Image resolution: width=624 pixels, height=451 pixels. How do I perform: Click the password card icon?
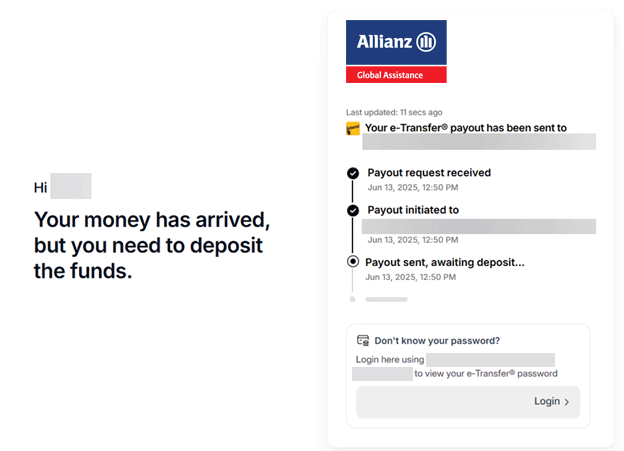click(x=363, y=340)
